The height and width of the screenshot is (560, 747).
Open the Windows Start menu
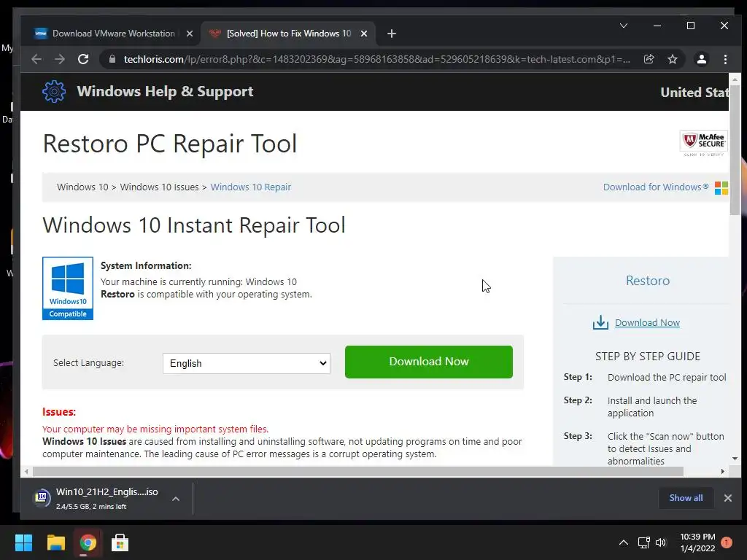tap(23, 542)
